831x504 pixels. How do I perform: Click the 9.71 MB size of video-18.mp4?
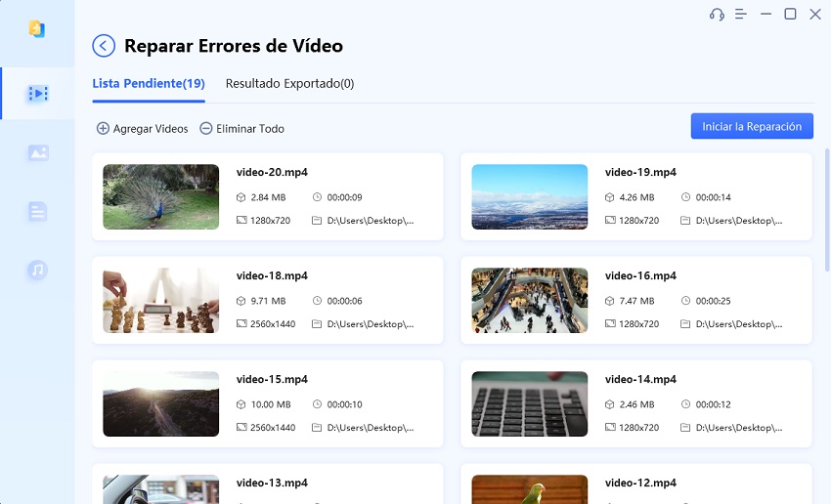coord(268,301)
